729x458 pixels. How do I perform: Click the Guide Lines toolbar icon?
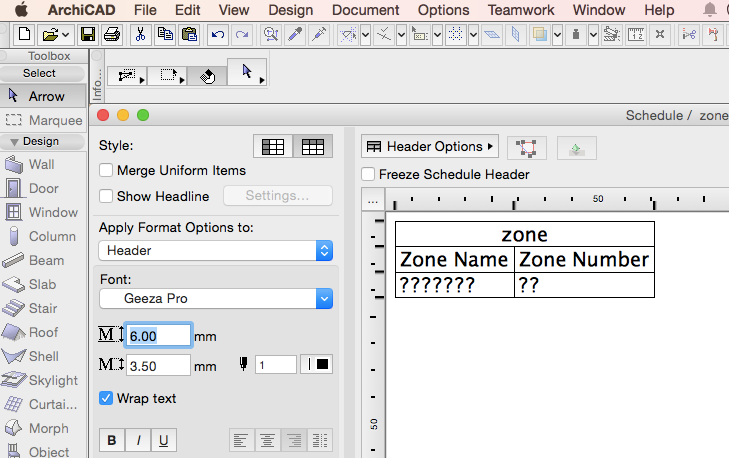click(348, 34)
